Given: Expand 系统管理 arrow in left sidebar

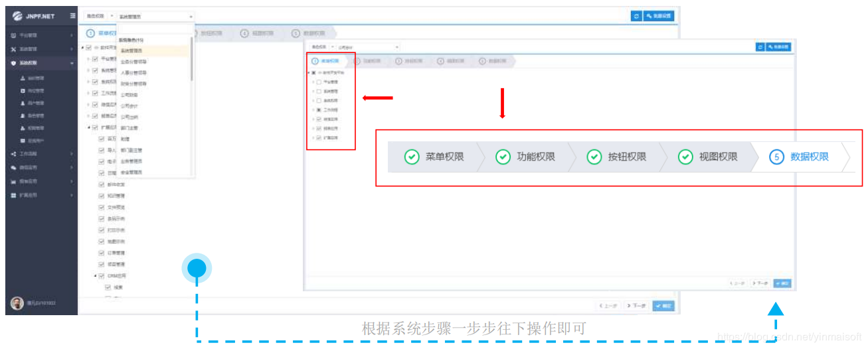Looking at the screenshot, I should pos(72,49).
